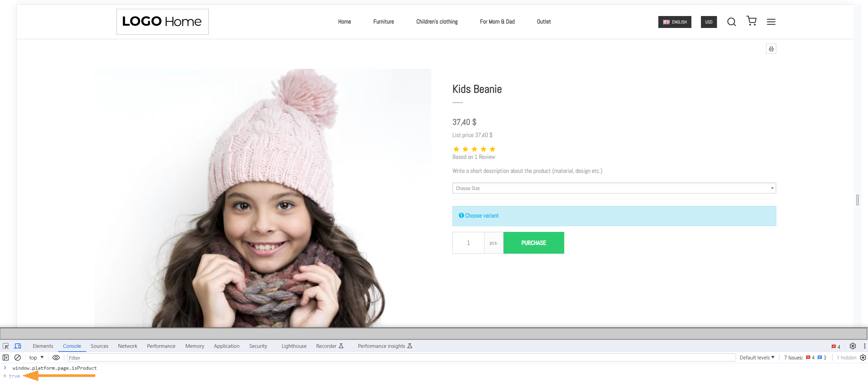Click the shopping cart icon
Image resolution: width=868 pixels, height=385 pixels.
(x=751, y=21)
